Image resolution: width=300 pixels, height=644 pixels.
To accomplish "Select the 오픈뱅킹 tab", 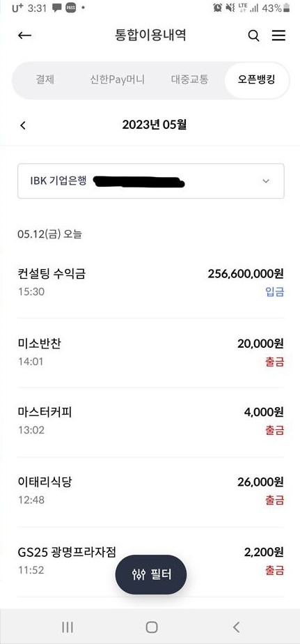I will pyautogui.click(x=257, y=79).
